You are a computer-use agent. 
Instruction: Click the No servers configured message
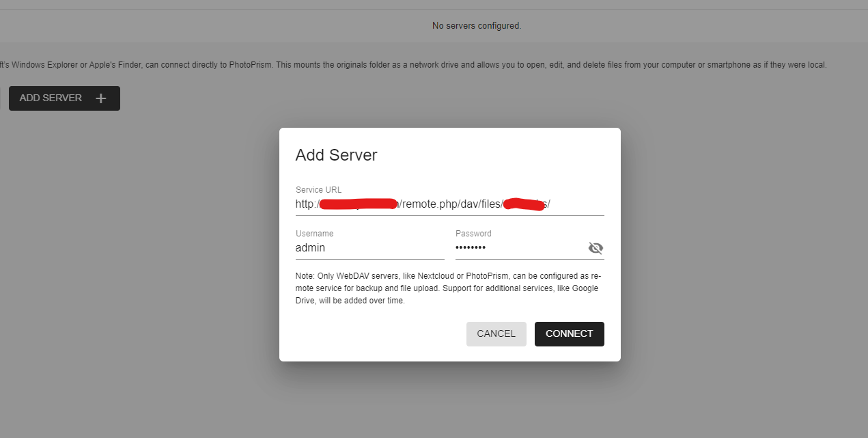click(477, 25)
